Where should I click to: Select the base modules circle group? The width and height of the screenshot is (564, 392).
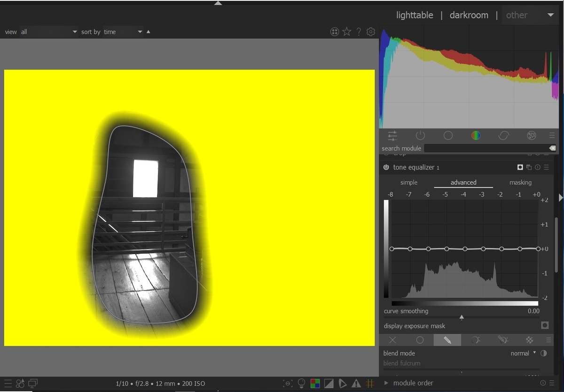click(x=448, y=135)
